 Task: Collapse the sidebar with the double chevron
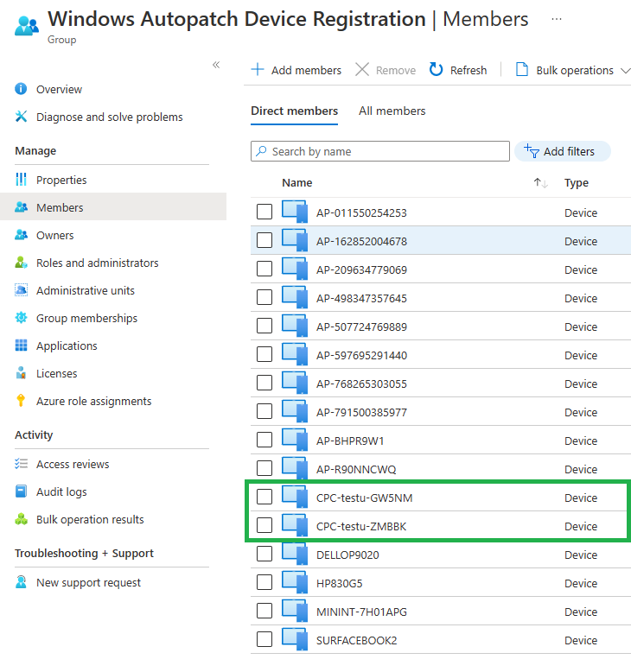click(x=216, y=65)
